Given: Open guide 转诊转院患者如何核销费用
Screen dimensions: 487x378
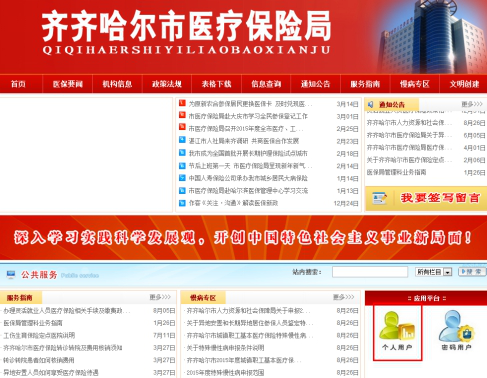Looking at the screenshot, I should click(39, 360).
